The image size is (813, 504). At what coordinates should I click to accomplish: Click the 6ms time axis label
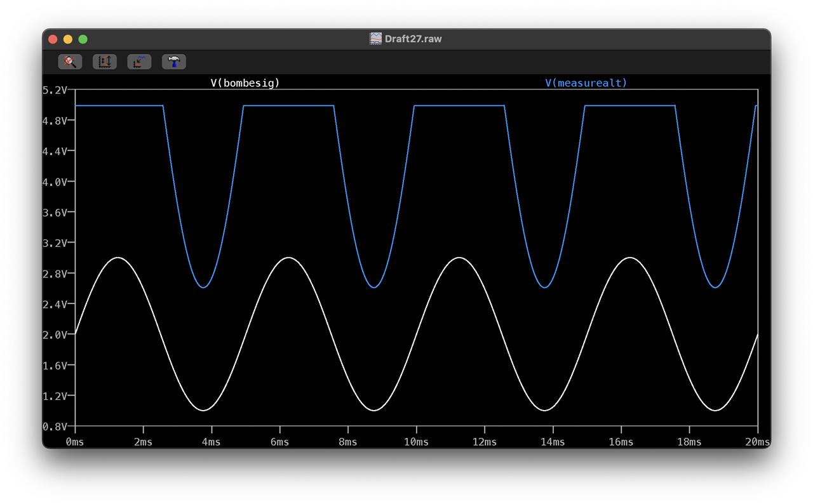coord(279,442)
